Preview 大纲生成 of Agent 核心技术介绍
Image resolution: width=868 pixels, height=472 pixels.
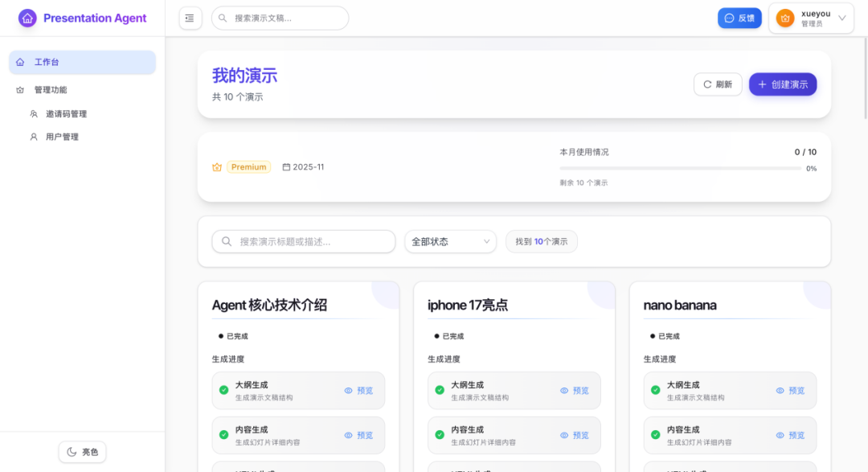tap(358, 391)
